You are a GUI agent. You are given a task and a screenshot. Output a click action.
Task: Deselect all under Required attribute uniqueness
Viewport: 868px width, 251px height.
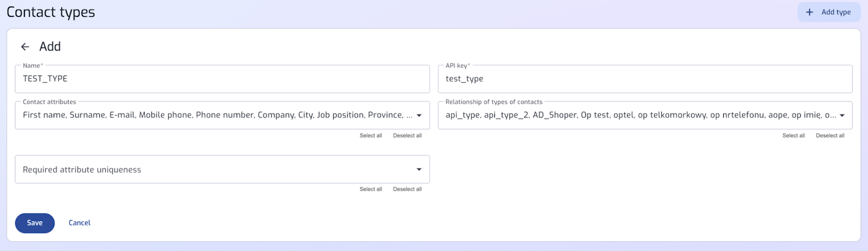tap(407, 189)
